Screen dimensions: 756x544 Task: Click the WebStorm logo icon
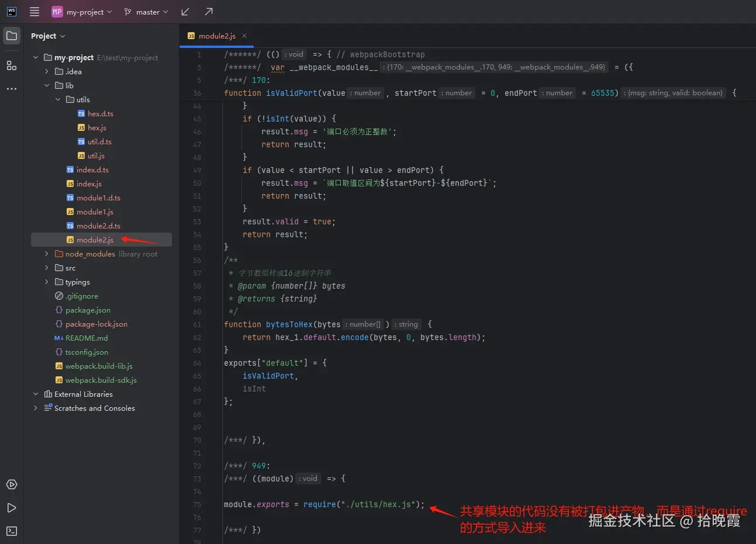coord(11,12)
